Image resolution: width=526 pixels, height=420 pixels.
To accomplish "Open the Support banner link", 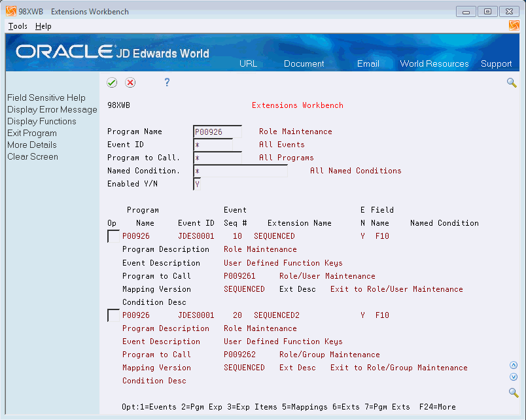I will click(x=496, y=63).
